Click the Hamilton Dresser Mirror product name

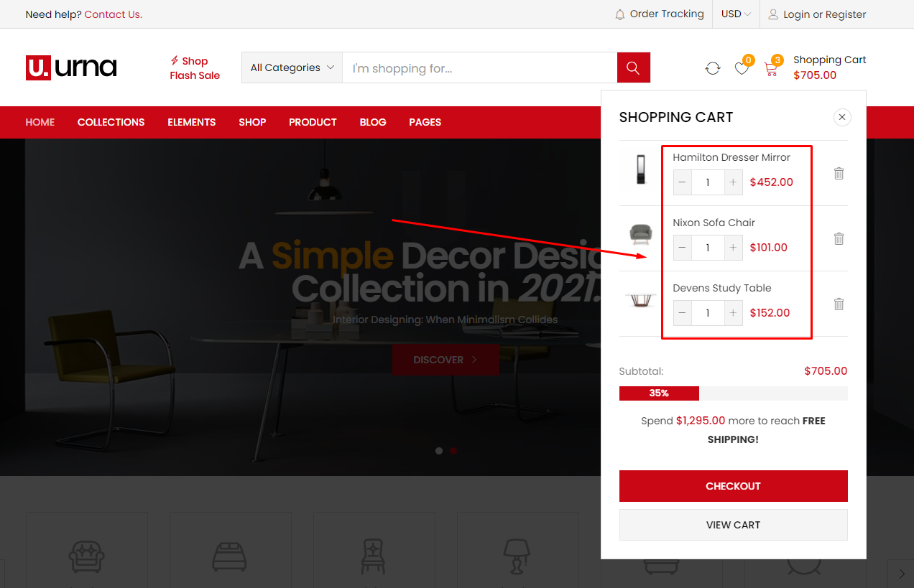(x=731, y=157)
